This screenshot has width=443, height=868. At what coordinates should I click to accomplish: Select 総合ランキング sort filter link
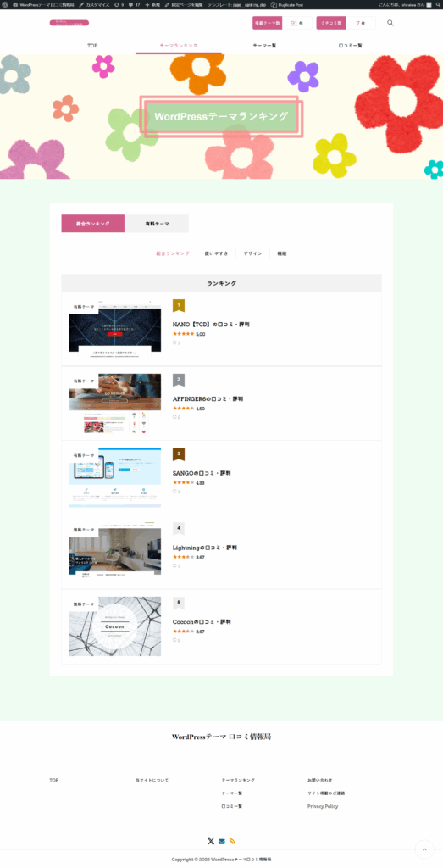click(173, 253)
